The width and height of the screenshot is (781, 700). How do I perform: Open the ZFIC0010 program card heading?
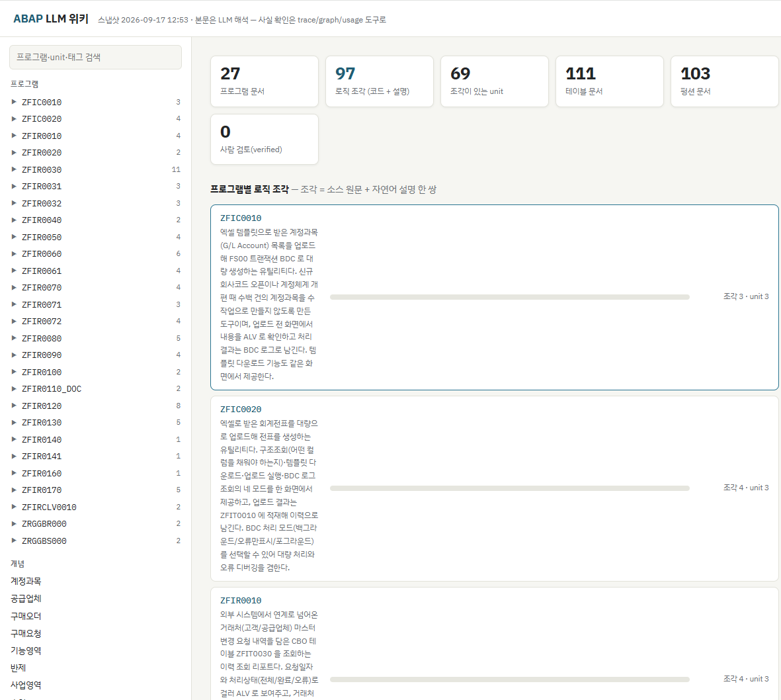pos(241,218)
